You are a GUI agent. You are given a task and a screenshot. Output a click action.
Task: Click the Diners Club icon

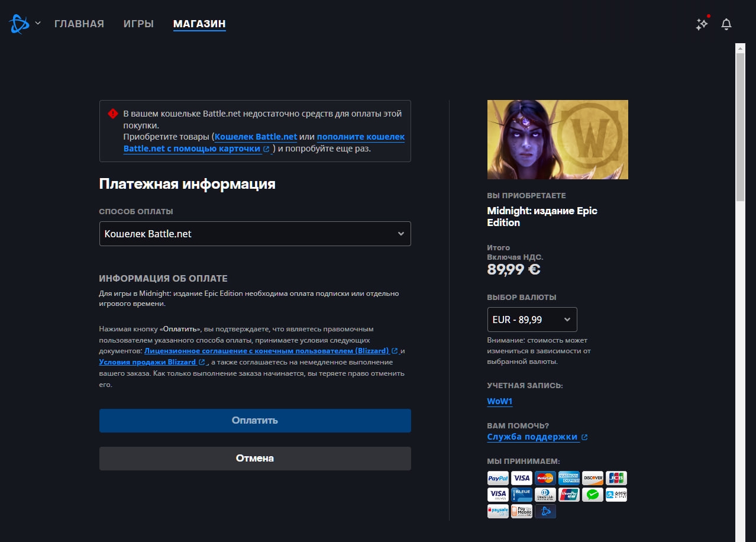coord(545,495)
